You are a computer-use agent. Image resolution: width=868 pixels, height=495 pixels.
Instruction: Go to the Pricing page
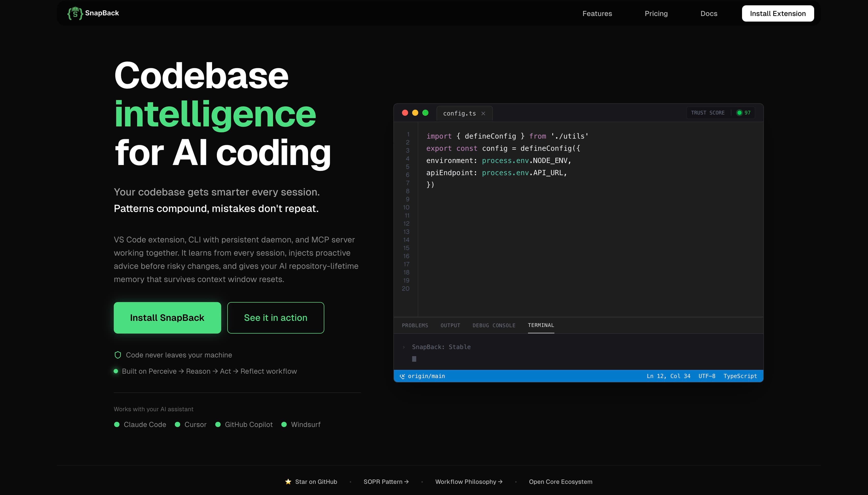coord(656,14)
